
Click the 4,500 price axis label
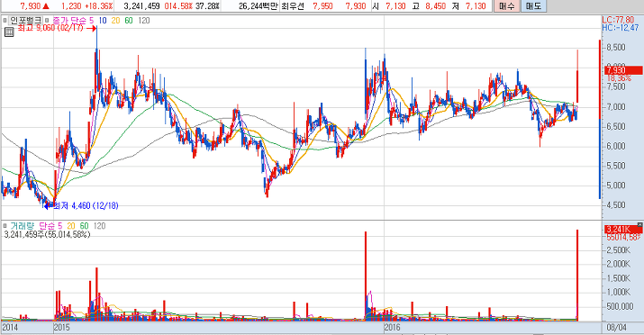pos(616,204)
